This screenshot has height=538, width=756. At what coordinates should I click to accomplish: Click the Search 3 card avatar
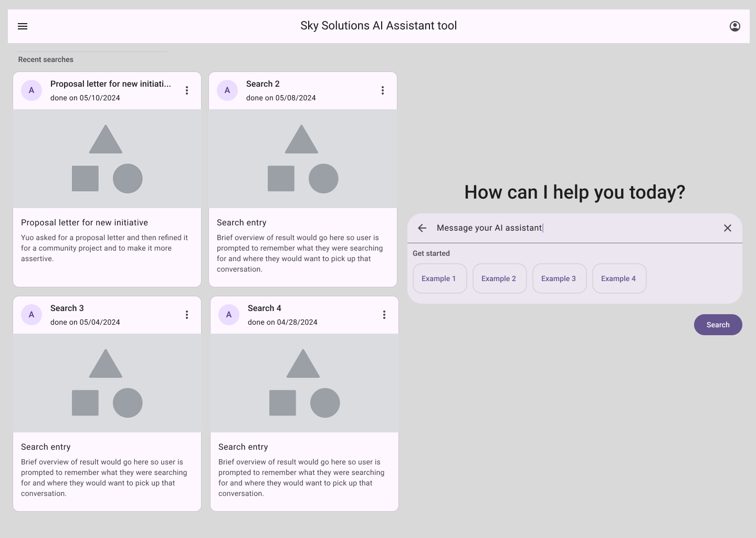[x=31, y=315]
